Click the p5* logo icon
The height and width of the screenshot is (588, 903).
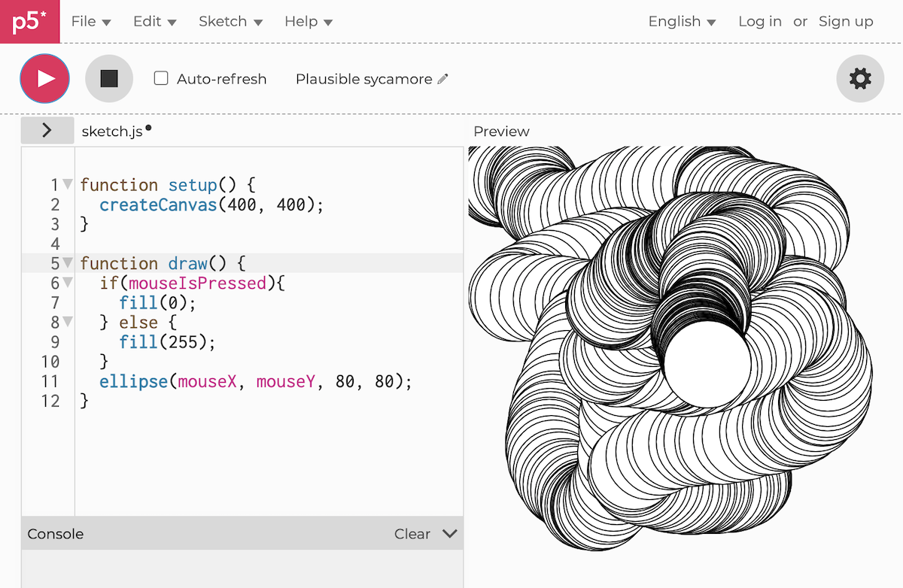click(x=29, y=21)
